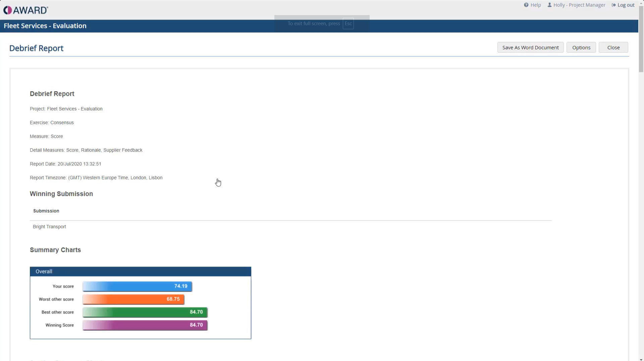
Task: Click the Winning Submission heading
Action: point(61,194)
